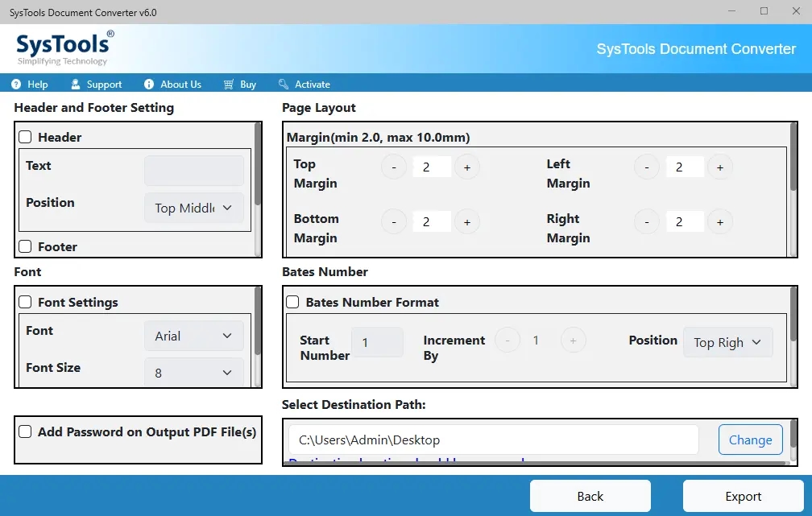Click the Increment By minus button
The width and height of the screenshot is (812, 516).
coord(507,340)
